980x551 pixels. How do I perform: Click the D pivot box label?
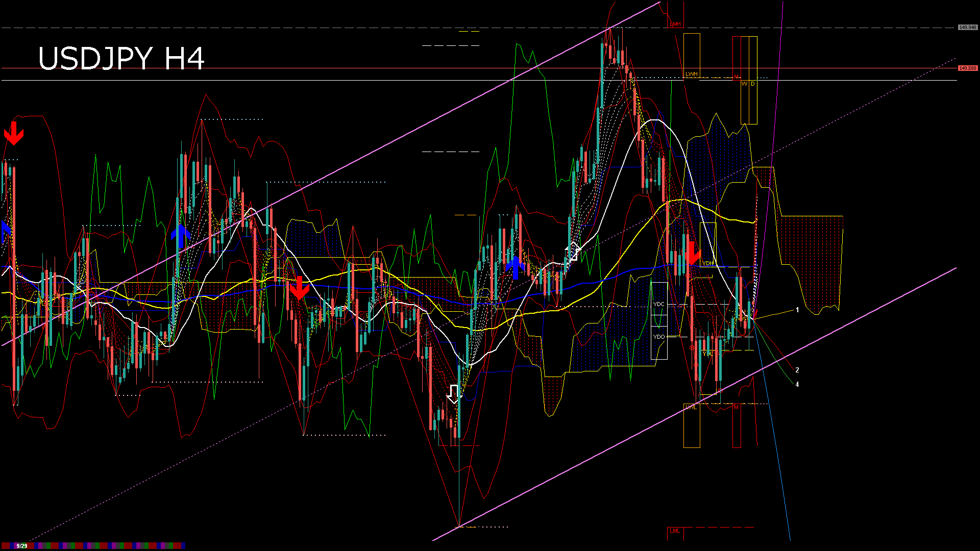(753, 84)
